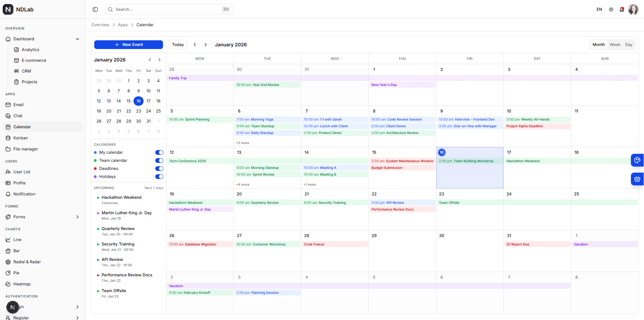Expand the Forms section

[x=77, y=217]
